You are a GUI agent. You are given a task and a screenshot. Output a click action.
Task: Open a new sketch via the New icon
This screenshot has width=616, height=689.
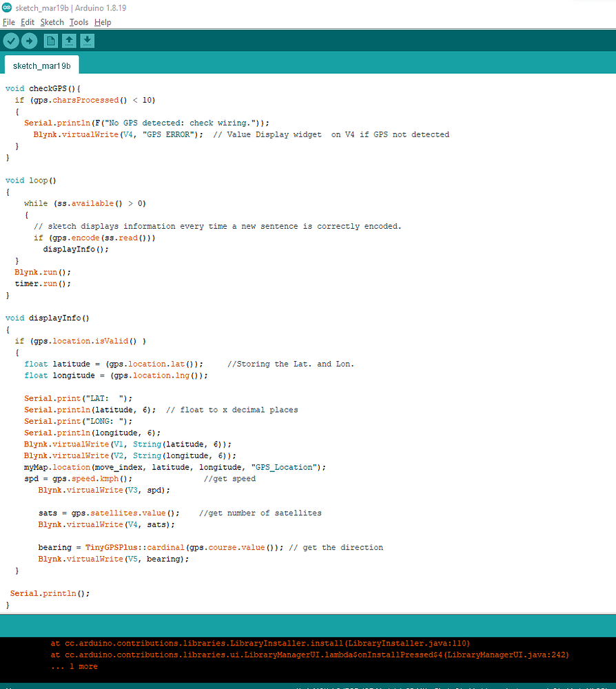(50, 41)
